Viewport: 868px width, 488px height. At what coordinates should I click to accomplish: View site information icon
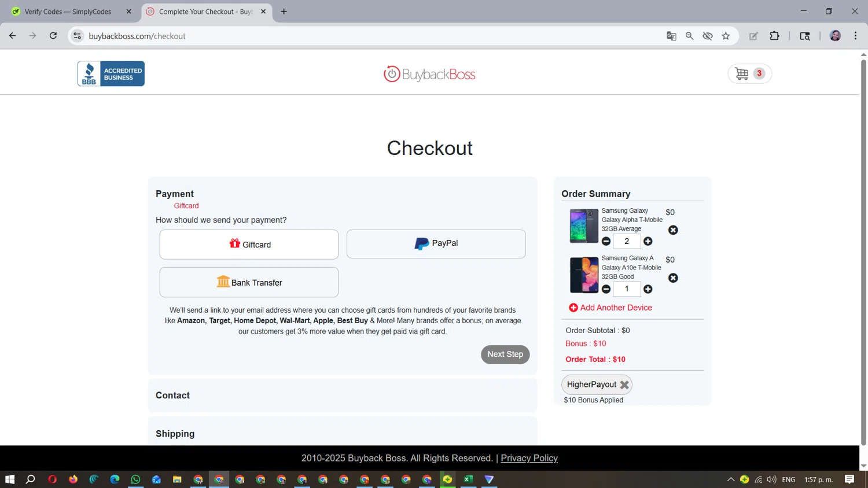tap(77, 36)
